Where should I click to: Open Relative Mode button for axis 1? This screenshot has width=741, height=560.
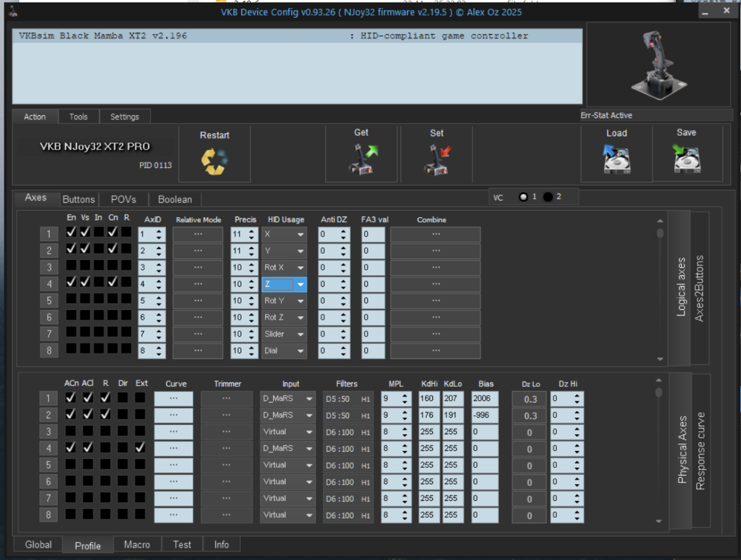(197, 235)
